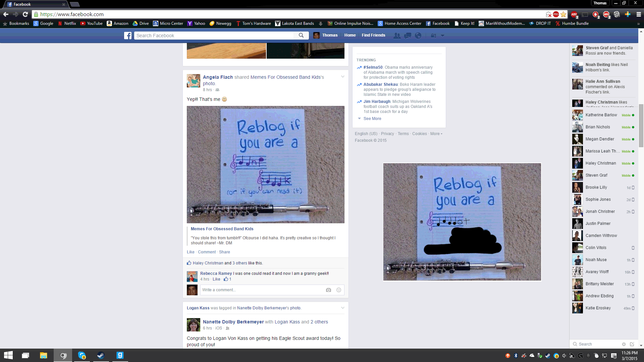Viewport: 644px width, 362px height.
Task: Open chat with Sophie Jones
Action: pos(603,199)
